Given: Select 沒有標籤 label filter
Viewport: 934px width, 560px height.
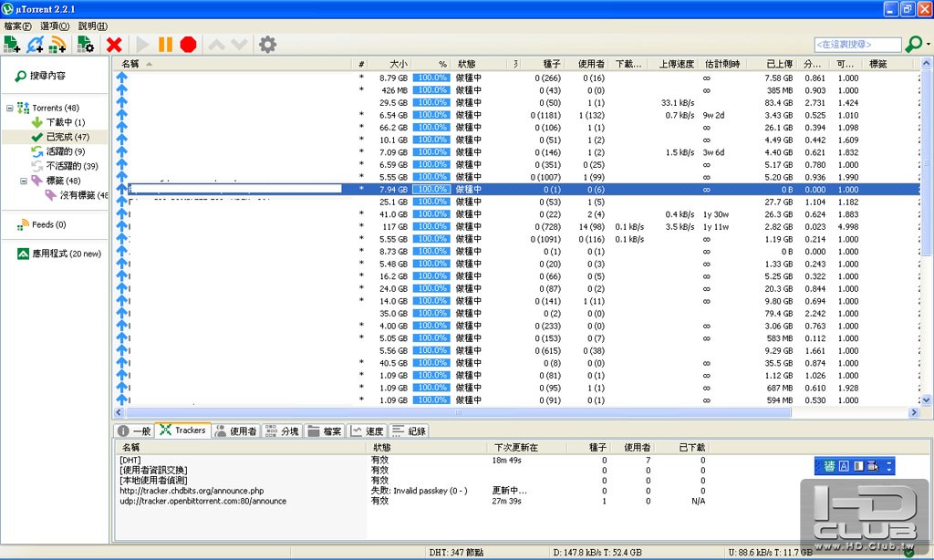Looking at the screenshot, I should tap(83, 195).
